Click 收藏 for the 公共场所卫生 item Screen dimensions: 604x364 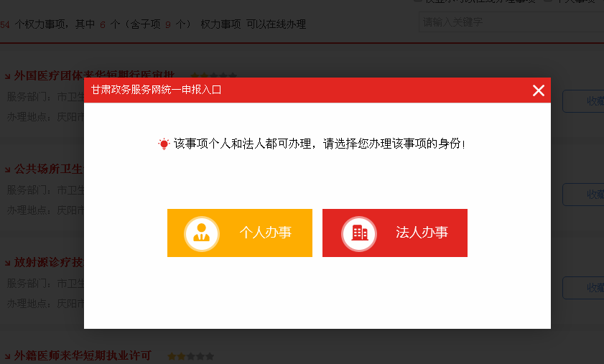point(583,195)
